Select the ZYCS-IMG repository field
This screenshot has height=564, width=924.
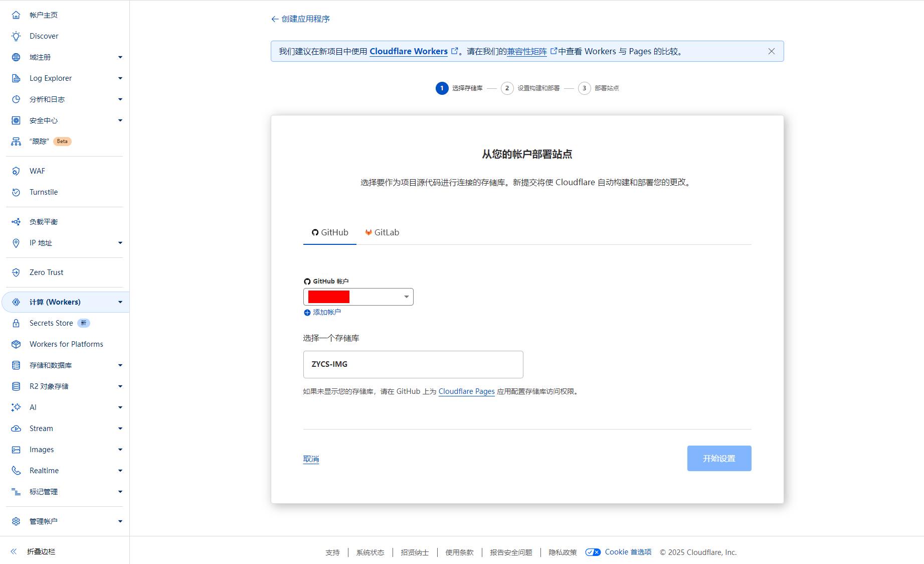click(x=413, y=364)
